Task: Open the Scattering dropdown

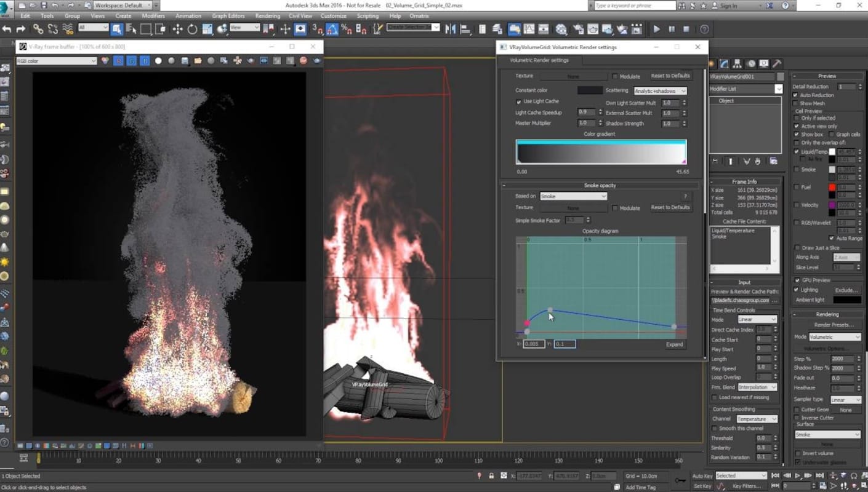Action: [x=660, y=91]
